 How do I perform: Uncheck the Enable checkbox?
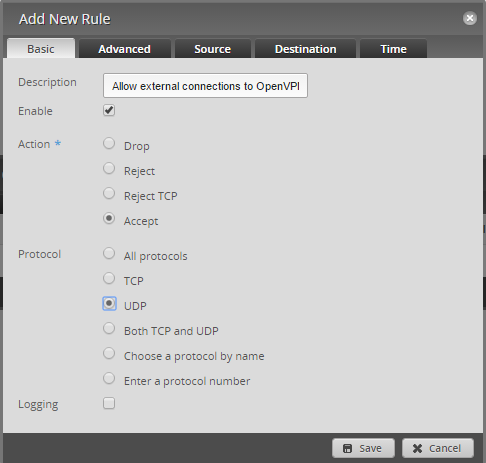pos(109,110)
